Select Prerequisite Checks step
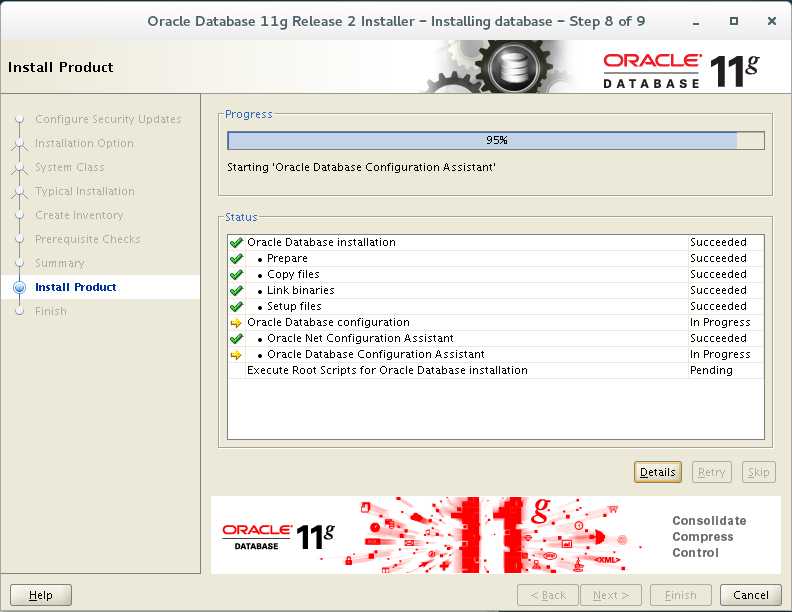This screenshot has height=612, width=792. coord(87,239)
